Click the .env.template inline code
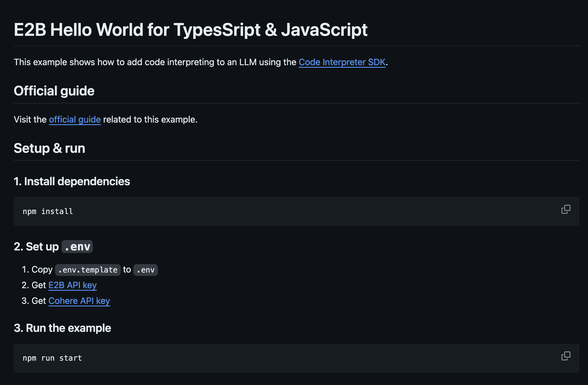The height and width of the screenshot is (385, 588). pyautogui.click(x=88, y=270)
